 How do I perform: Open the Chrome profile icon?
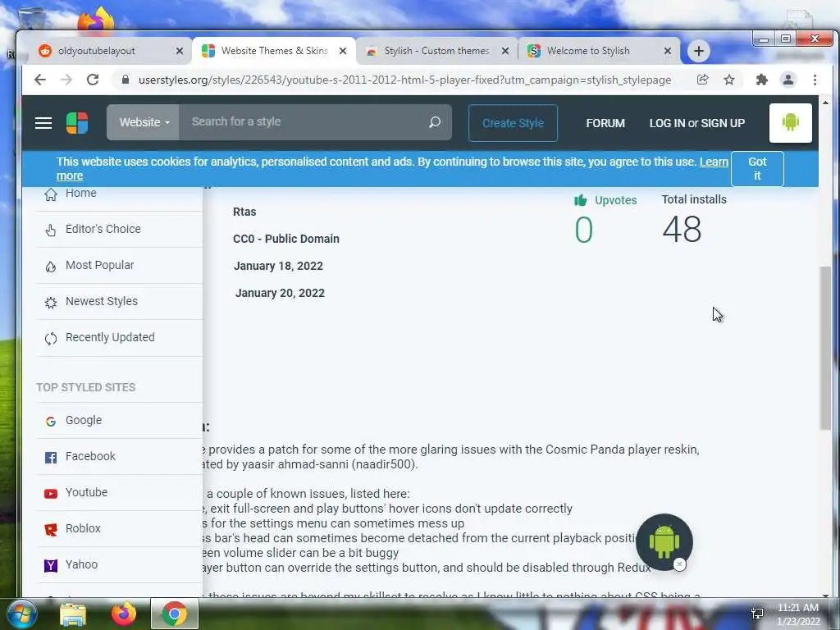[x=788, y=80]
